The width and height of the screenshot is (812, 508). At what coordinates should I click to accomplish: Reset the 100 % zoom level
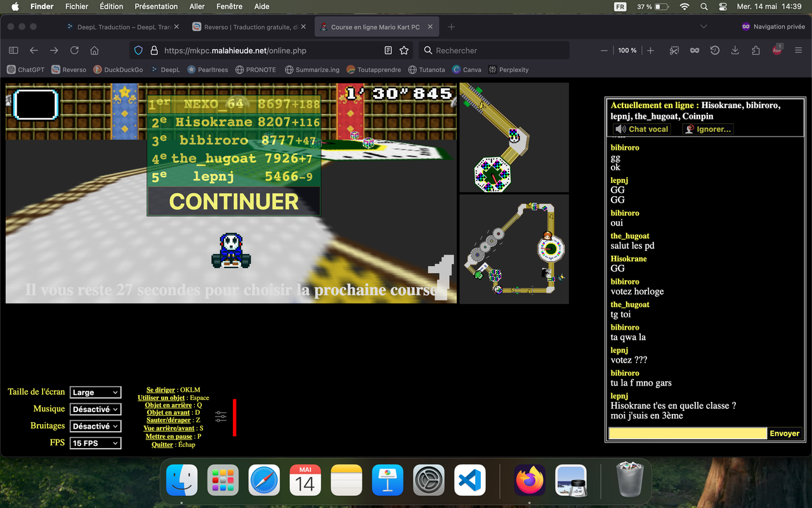(x=627, y=50)
